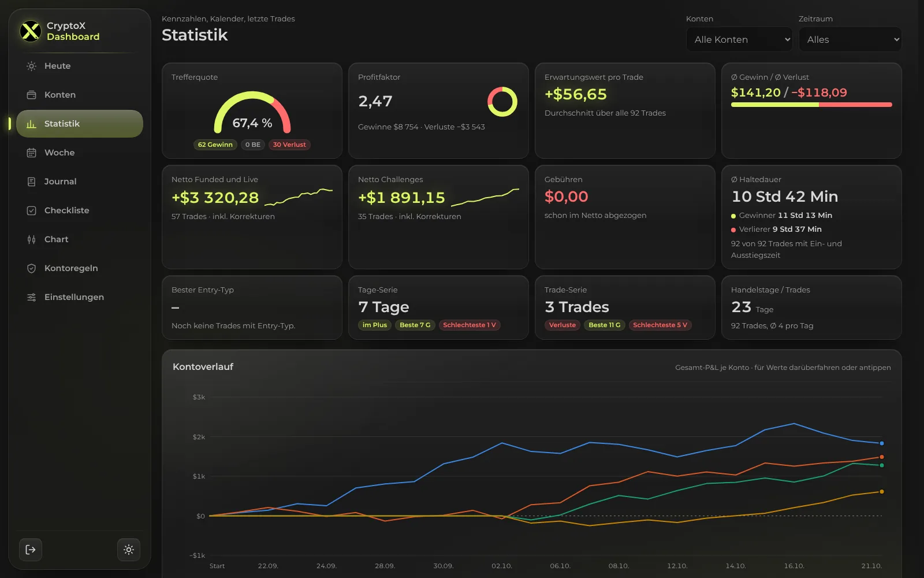Viewport: 924px width, 578px height.
Task: Click the checkbox icon beside Checkliste
Action: 32,210
